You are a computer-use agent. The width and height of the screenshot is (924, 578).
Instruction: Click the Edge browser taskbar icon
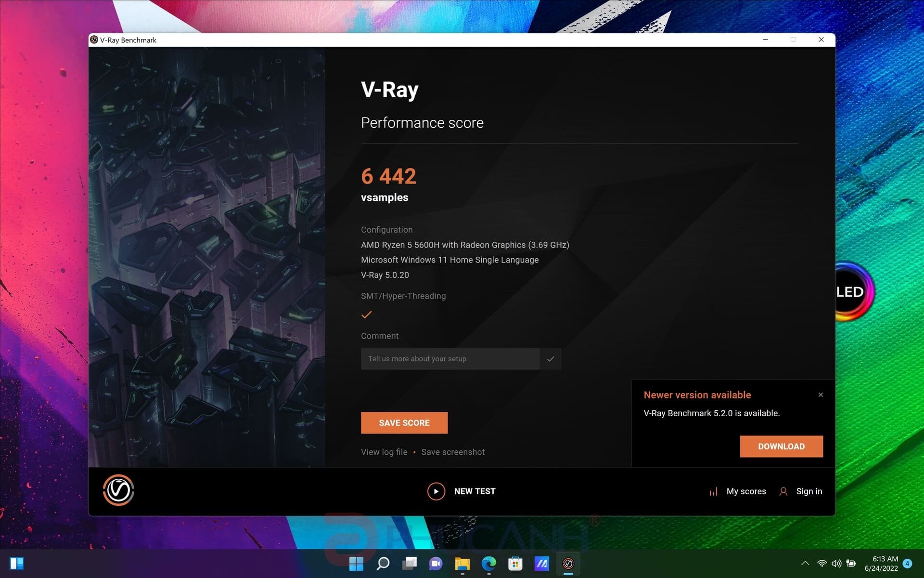pyautogui.click(x=489, y=564)
